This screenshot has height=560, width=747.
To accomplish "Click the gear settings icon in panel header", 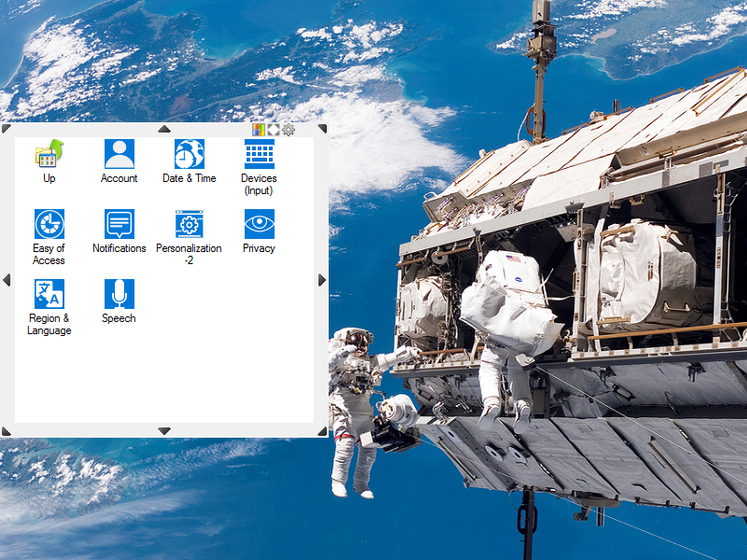I will click(289, 130).
